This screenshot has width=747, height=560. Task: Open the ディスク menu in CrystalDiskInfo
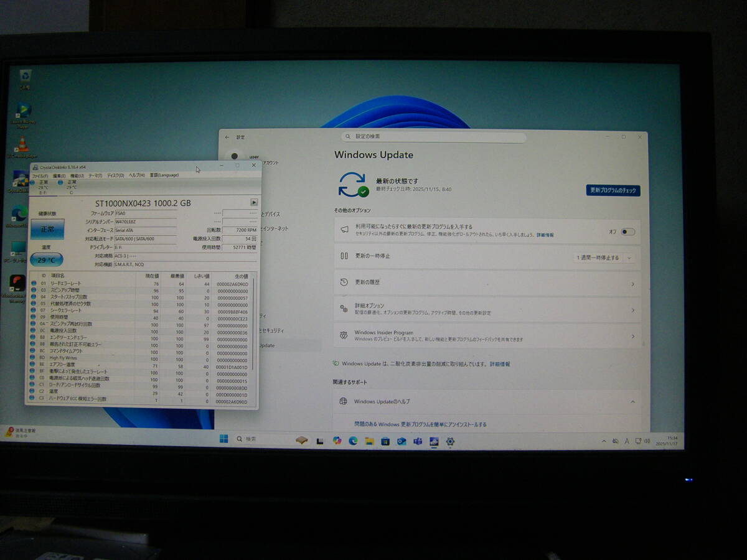point(115,175)
